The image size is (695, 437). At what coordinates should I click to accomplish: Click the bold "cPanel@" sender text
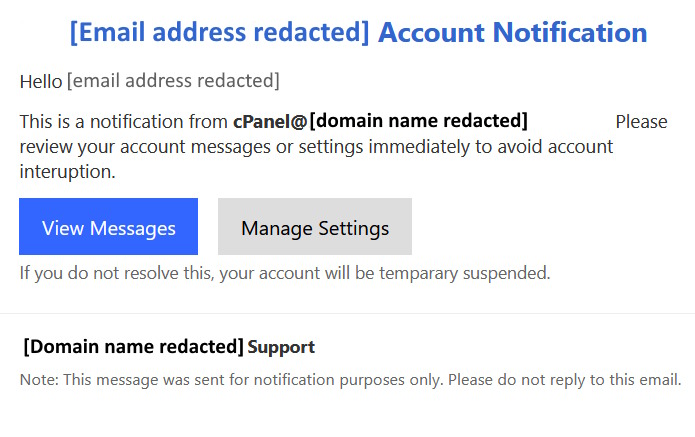[x=269, y=122]
